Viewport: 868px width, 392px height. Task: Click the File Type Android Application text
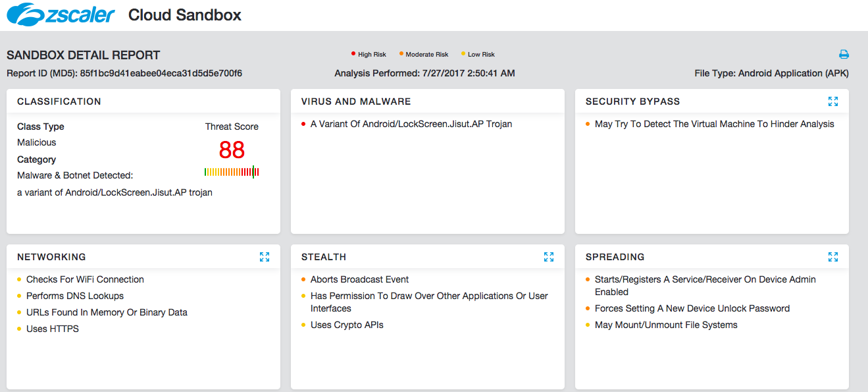coord(771,73)
